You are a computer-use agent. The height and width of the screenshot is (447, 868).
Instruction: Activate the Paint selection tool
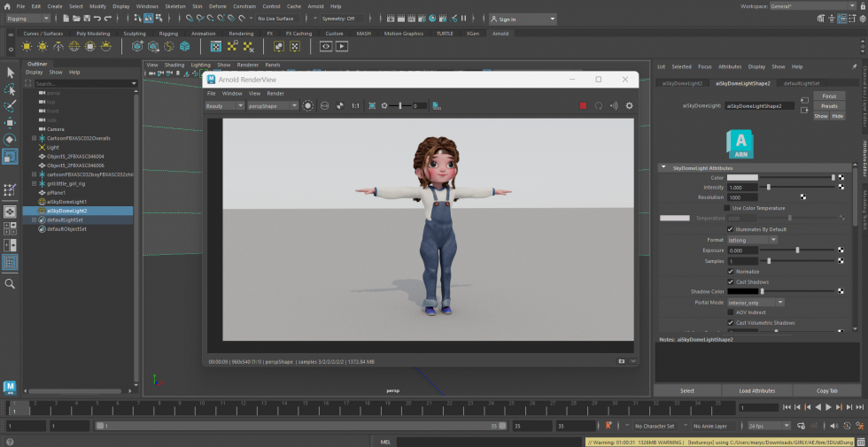(10, 105)
